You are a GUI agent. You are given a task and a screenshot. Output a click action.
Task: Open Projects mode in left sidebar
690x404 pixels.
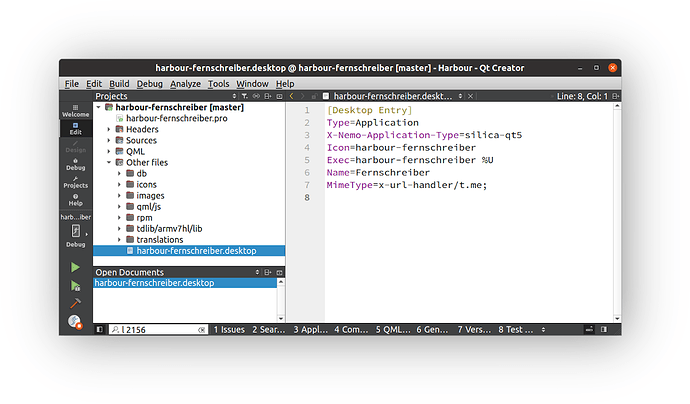[75, 182]
